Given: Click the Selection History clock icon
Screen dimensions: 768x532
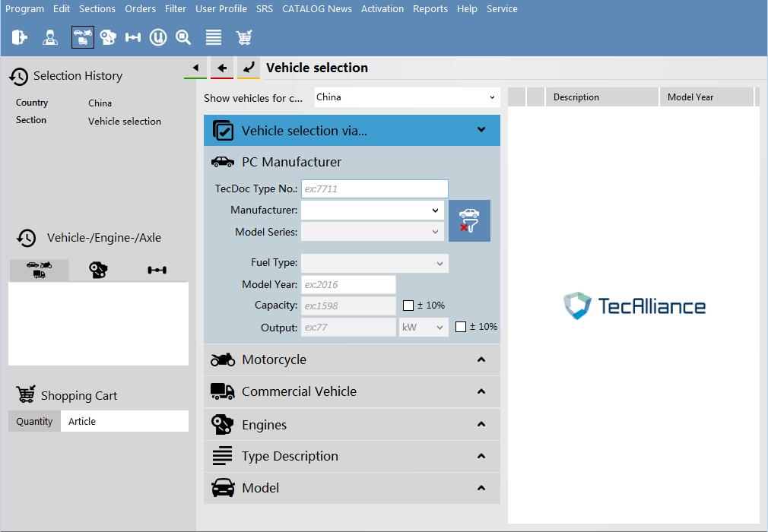Looking at the screenshot, I should [x=18, y=76].
